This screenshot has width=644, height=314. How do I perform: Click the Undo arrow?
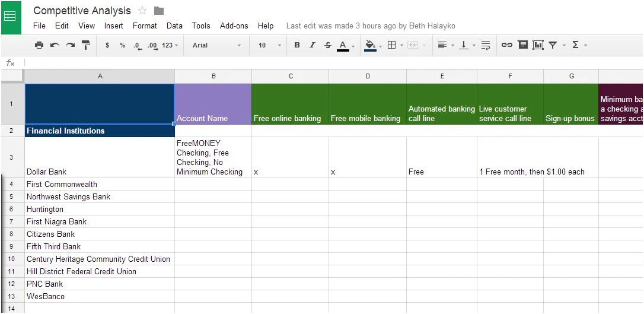[55, 45]
